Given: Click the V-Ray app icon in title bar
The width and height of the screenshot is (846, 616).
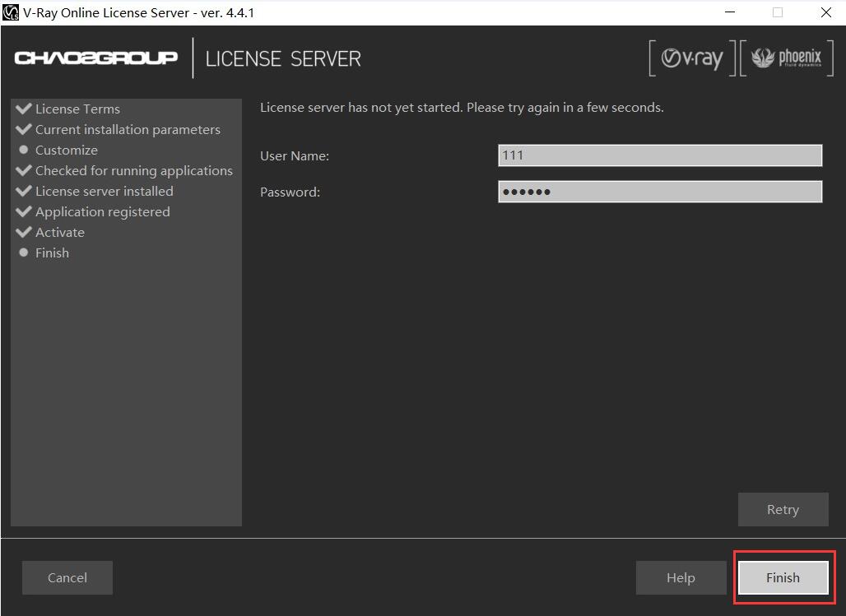Looking at the screenshot, I should click(10, 12).
